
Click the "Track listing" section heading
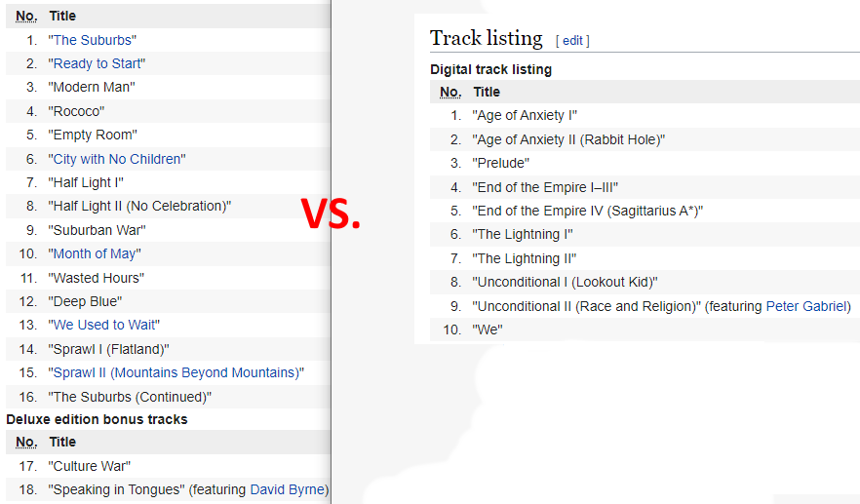486,38
